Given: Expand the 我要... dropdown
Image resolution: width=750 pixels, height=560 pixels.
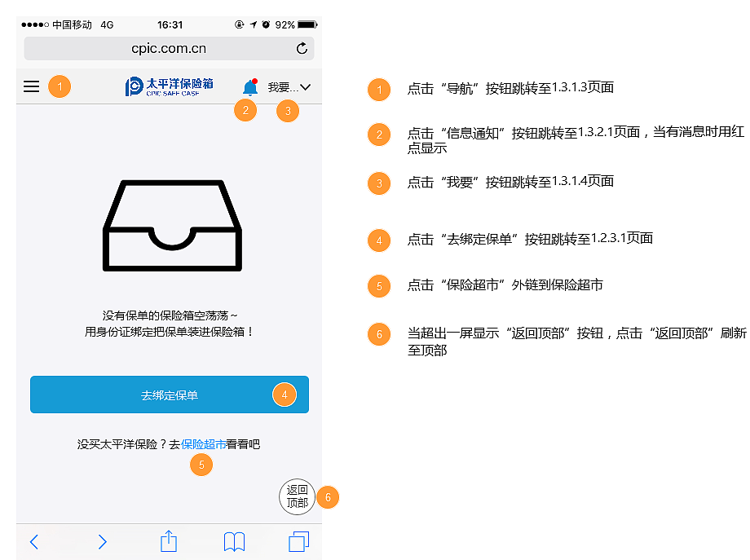Looking at the screenshot, I should point(289,87).
